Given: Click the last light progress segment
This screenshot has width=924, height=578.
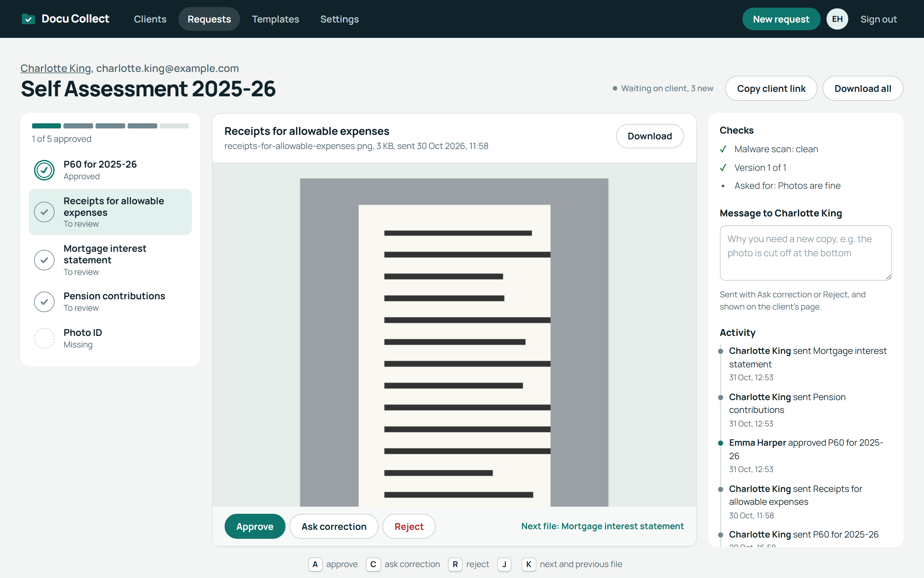Looking at the screenshot, I should pos(174,126).
